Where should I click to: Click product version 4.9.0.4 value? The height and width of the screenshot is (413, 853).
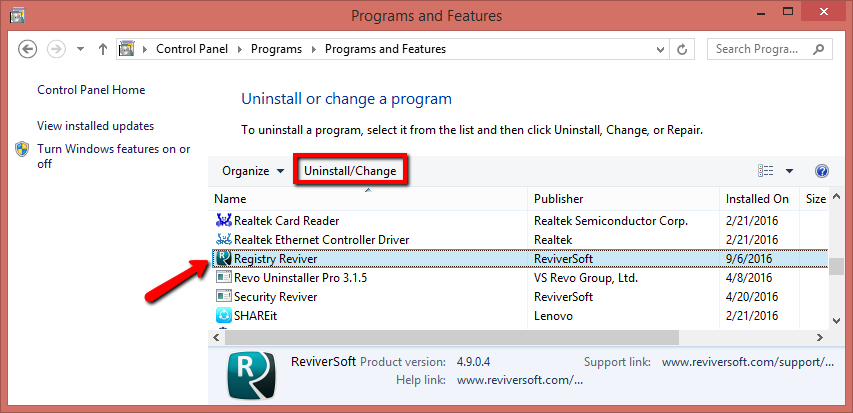(473, 362)
